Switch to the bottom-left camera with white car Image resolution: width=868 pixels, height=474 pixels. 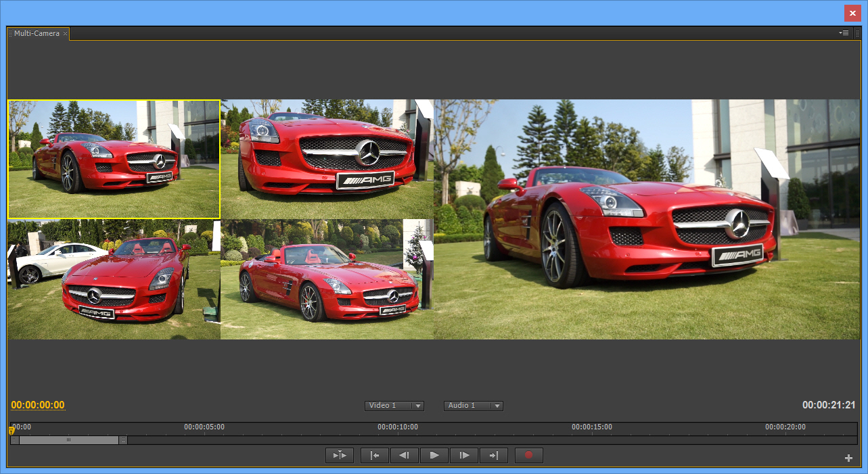tap(114, 279)
